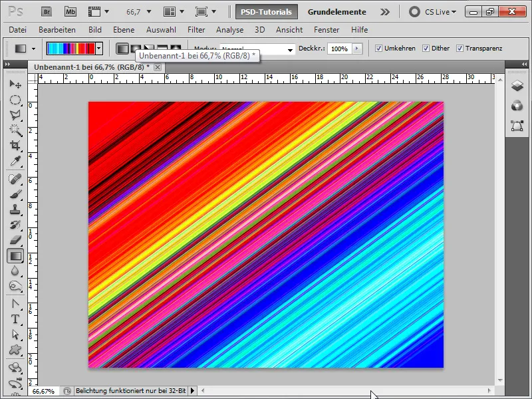Switch to the PSD-Tutorials workspace
532x399 pixels.
(x=267, y=12)
